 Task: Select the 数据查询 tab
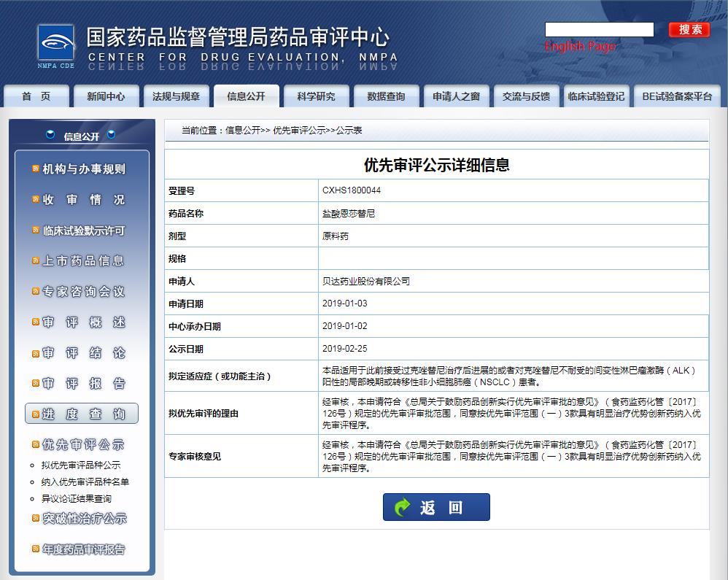tap(386, 96)
